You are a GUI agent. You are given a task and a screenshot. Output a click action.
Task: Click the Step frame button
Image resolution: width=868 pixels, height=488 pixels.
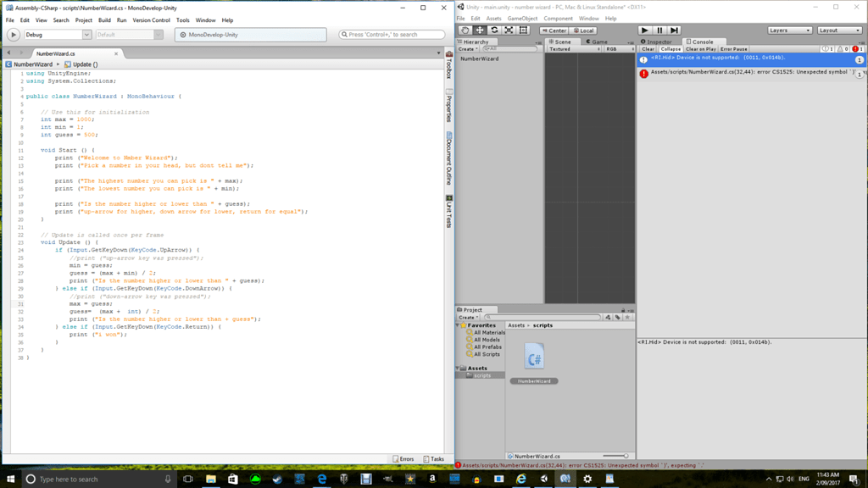click(674, 30)
